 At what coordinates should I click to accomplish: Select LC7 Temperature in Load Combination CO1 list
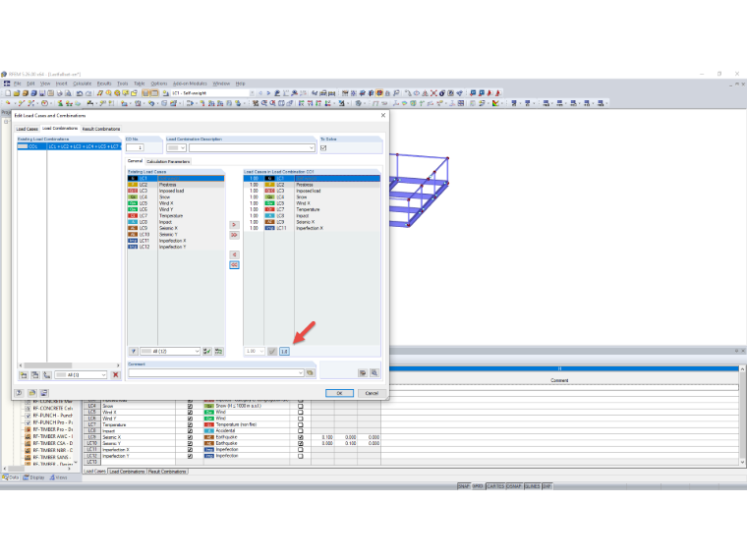click(x=312, y=209)
